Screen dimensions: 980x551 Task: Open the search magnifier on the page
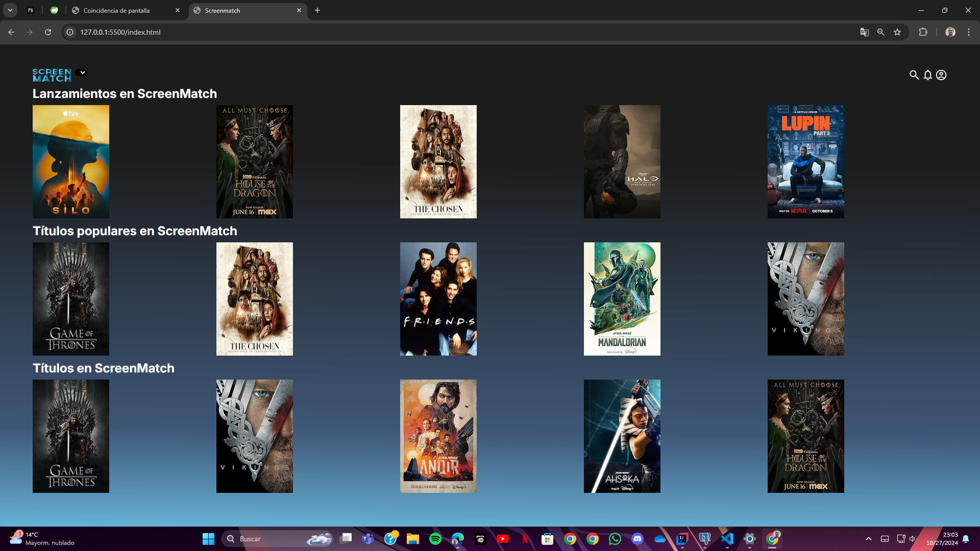(x=914, y=75)
